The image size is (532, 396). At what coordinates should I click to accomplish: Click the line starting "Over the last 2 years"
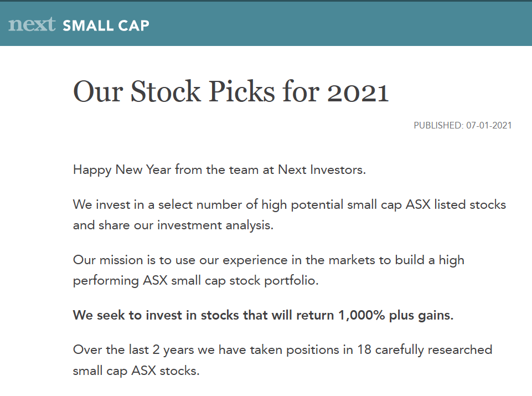tap(283, 350)
